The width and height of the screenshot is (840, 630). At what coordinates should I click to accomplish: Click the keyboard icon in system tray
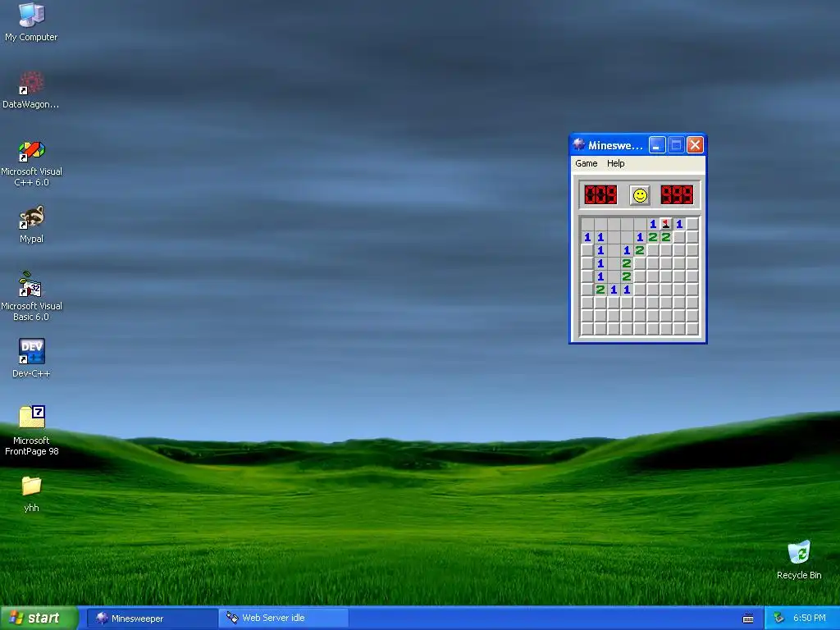[748, 619]
